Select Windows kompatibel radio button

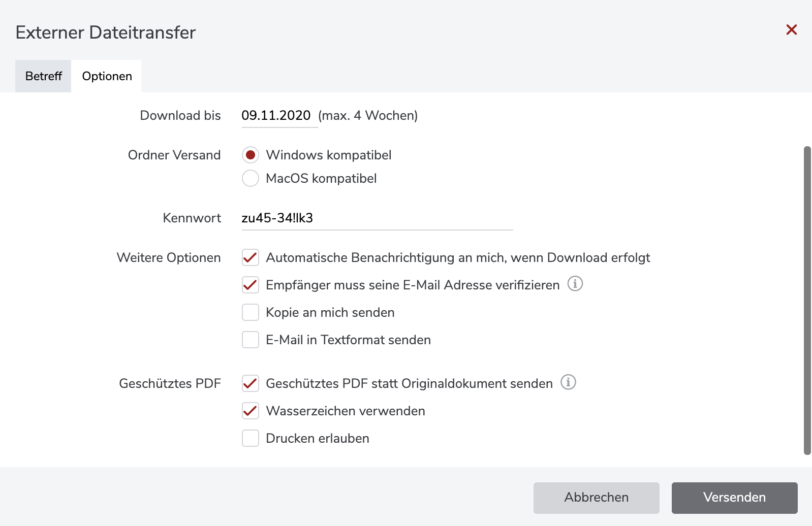click(x=251, y=155)
